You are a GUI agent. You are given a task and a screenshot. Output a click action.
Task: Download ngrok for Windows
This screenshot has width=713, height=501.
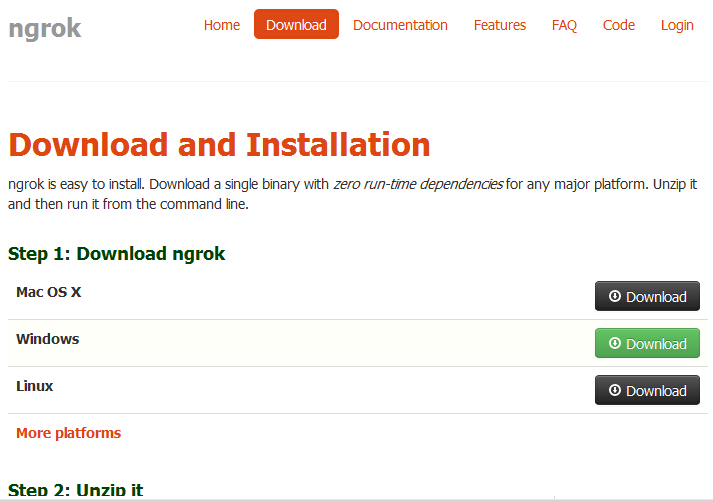[x=647, y=343]
